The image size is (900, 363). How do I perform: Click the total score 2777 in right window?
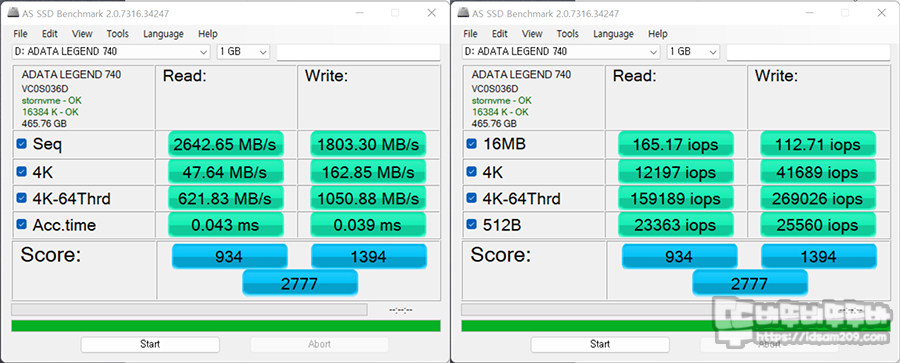(x=750, y=283)
